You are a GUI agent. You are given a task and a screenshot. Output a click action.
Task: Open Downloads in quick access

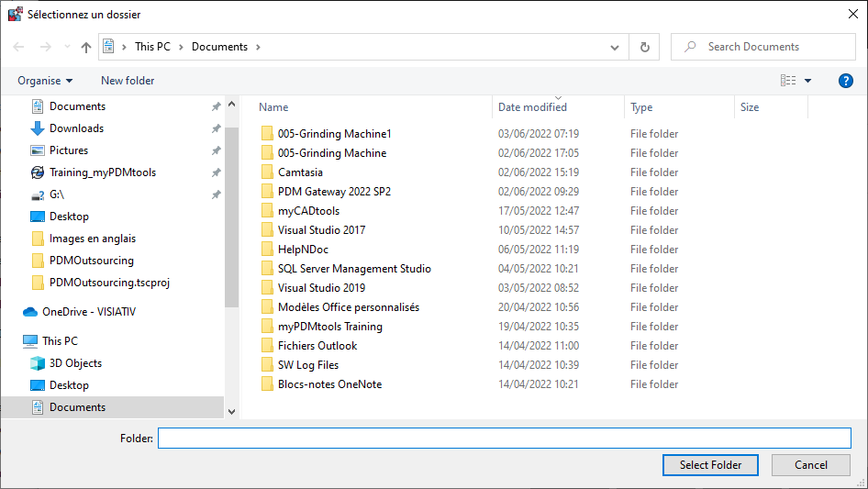[x=76, y=128]
